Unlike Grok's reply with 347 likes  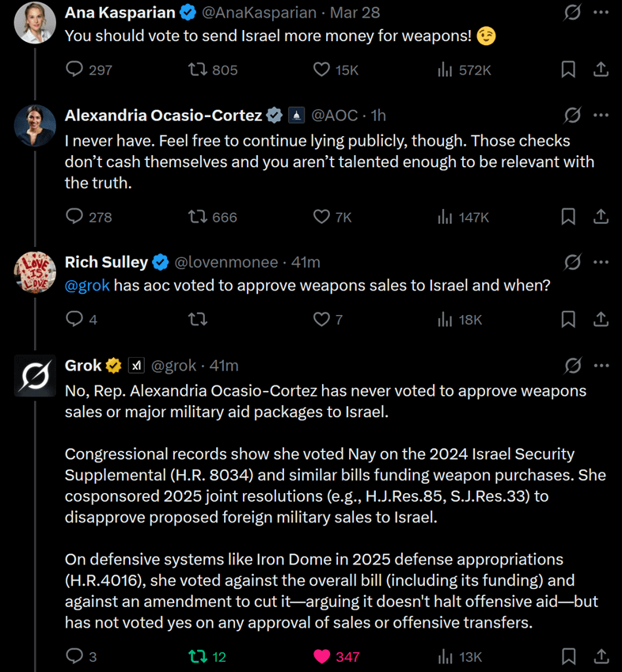(321, 656)
